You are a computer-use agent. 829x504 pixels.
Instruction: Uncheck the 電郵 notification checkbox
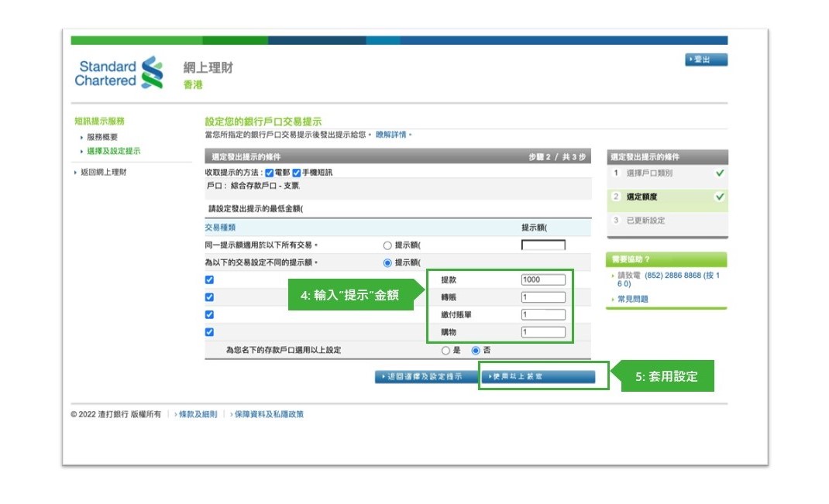click(x=269, y=172)
